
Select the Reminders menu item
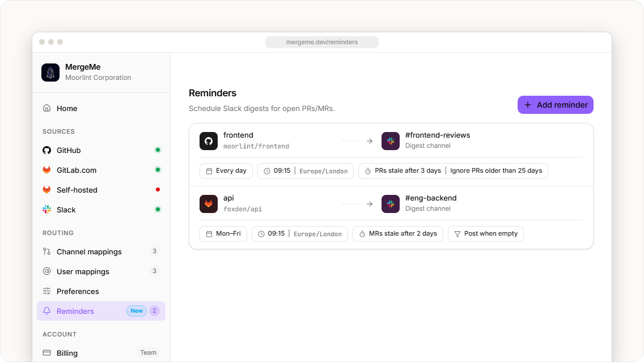[101, 310]
